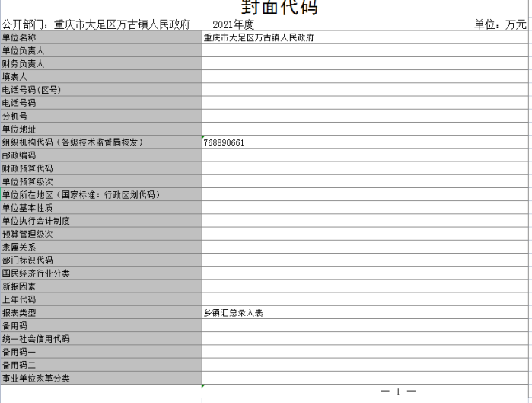Screen dimensions: 532x403
Task: Click the empty value cell beside 统一社会信用代码
Action: 365,339
